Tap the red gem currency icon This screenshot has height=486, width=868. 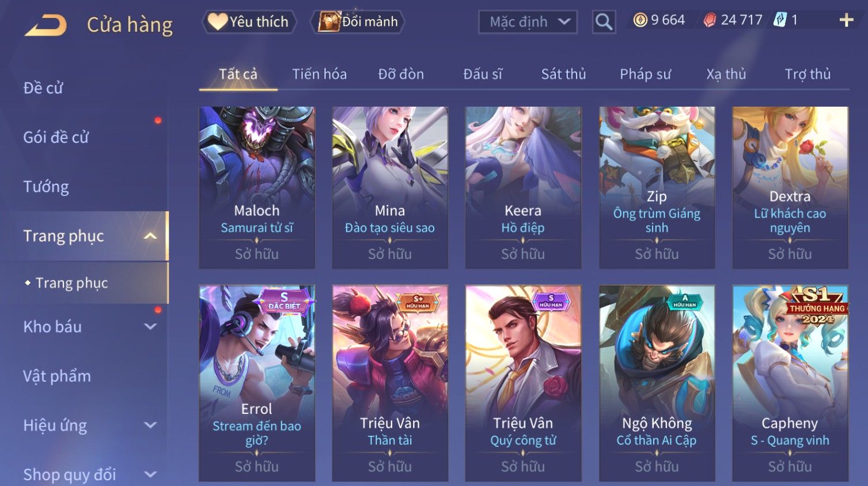click(710, 20)
